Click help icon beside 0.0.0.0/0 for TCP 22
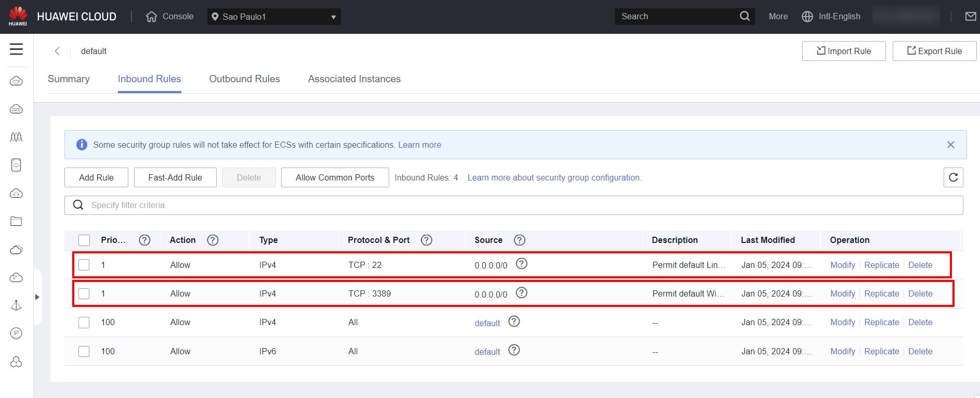Screen dimensions: 980x398 522,264
